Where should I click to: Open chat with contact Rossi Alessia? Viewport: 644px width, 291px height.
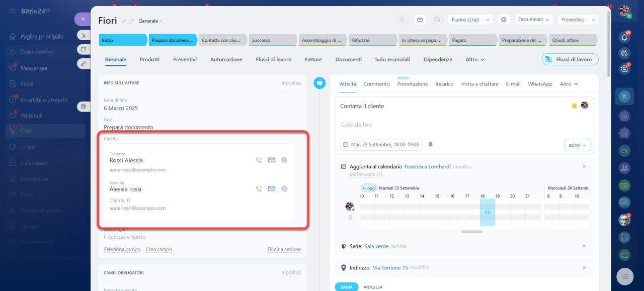284,160
